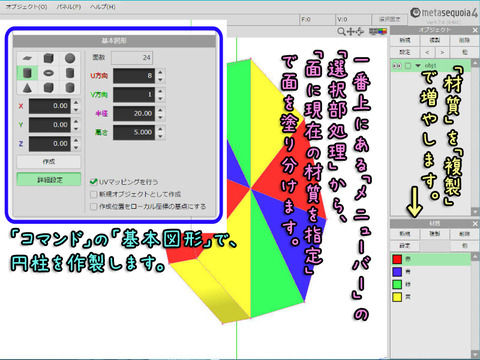Collapse the obj1 tree triangle
Screen dimensions: 480x360
tap(418, 66)
